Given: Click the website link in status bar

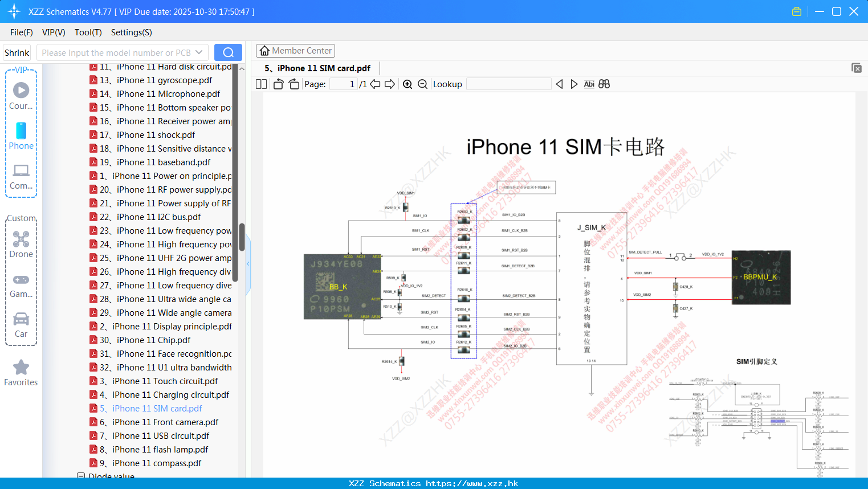Looking at the screenshot, I should point(472,483).
